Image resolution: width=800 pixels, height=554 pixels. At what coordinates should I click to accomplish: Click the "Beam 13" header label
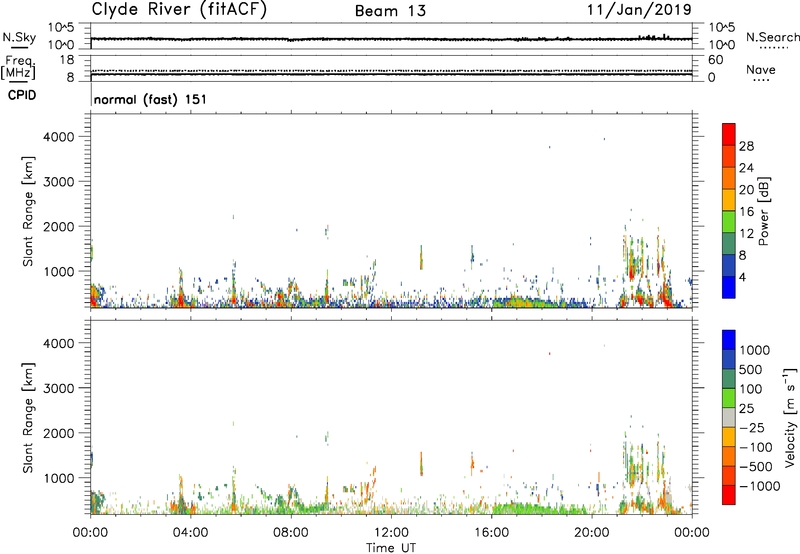click(x=390, y=11)
